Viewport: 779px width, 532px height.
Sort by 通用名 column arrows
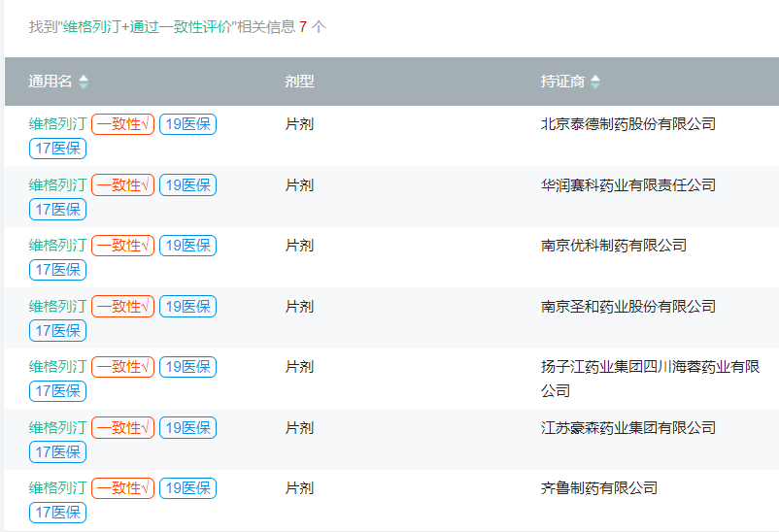coord(84,82)
